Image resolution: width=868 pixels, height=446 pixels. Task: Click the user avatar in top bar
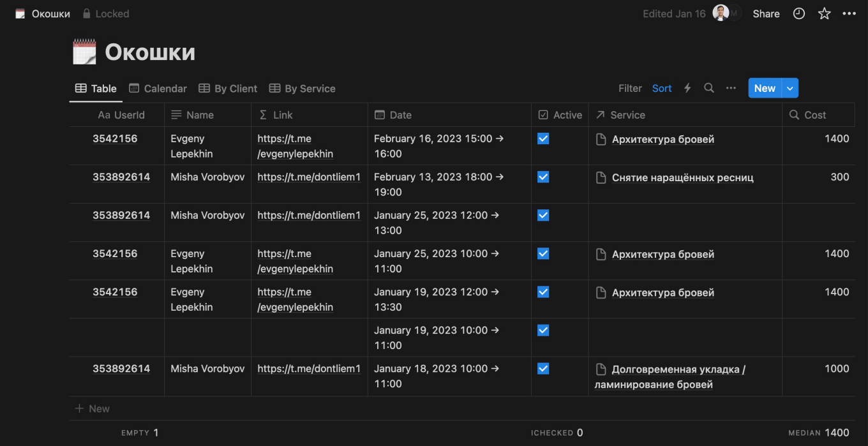coord(721,13)
